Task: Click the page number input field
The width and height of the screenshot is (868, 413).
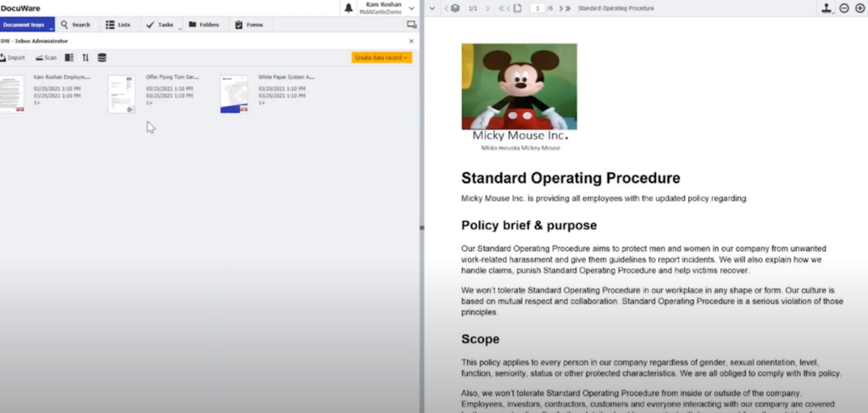Action: [536, 8]
